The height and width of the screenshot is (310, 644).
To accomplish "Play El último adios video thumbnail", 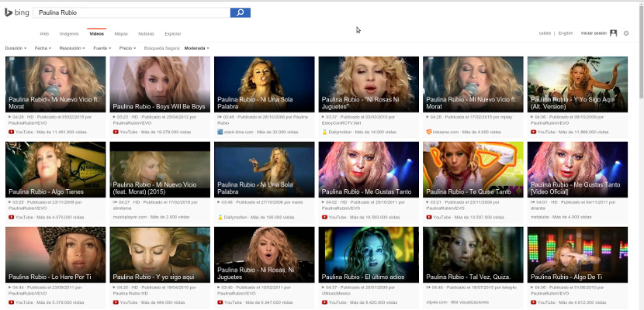I will (369, 255).
